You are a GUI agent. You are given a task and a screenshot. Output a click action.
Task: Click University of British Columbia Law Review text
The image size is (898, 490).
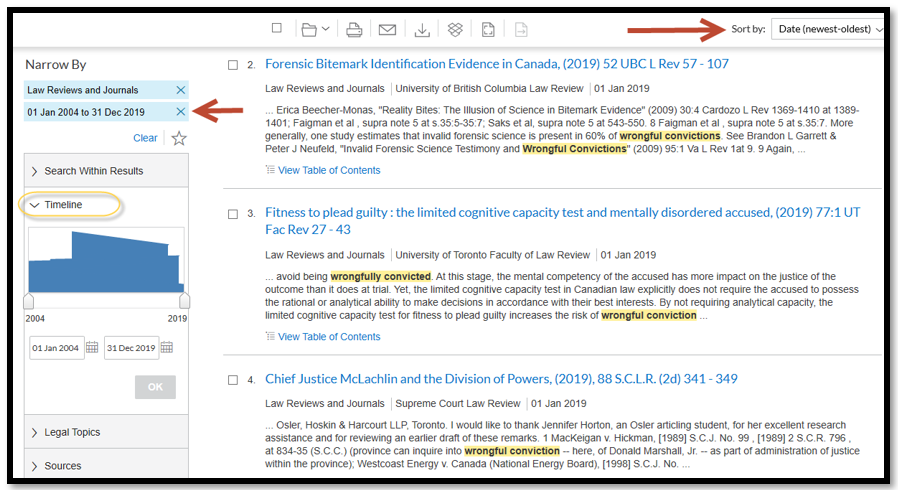coord(489,89)
